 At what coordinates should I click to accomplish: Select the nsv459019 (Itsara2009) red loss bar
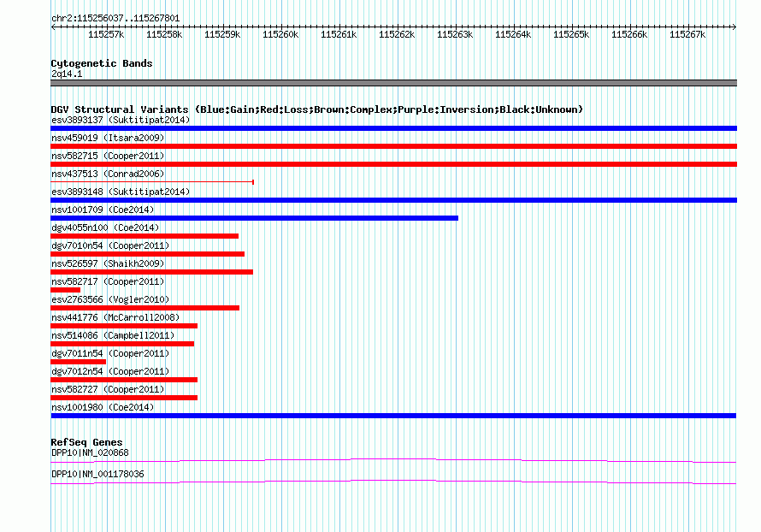pyautogui.click(x=393, y=146)
